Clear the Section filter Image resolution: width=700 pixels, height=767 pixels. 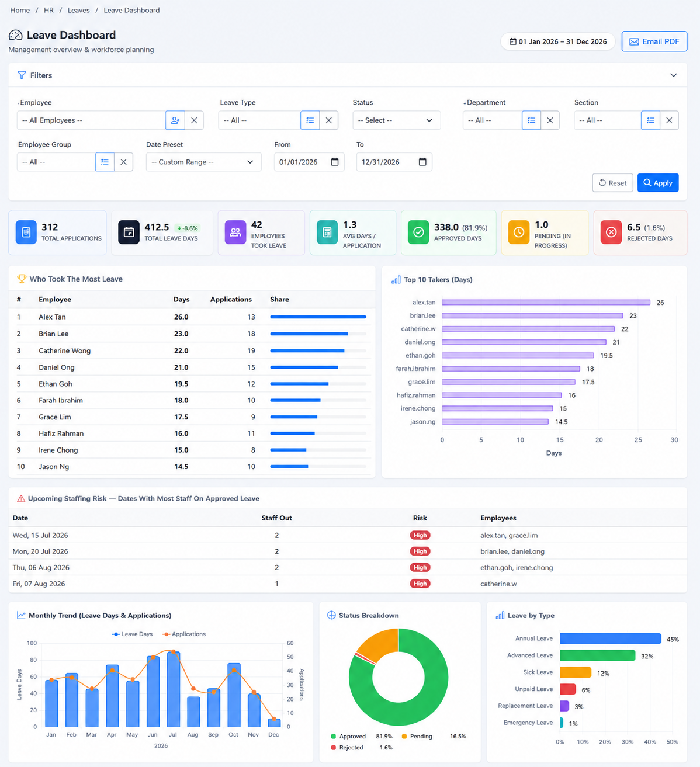(669, 120)
